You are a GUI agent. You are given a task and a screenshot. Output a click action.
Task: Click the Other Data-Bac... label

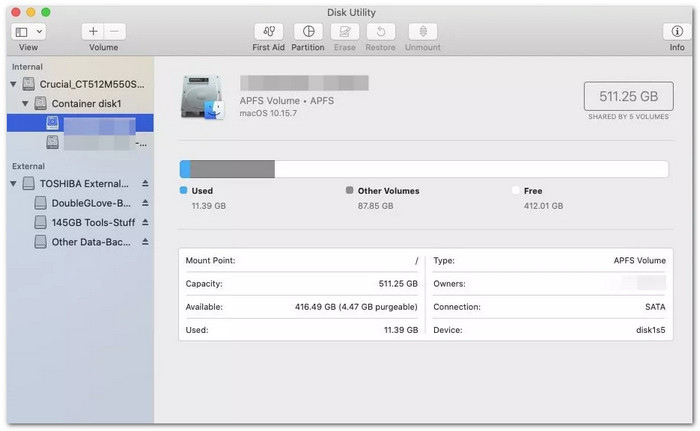click(x=92, y=242)
